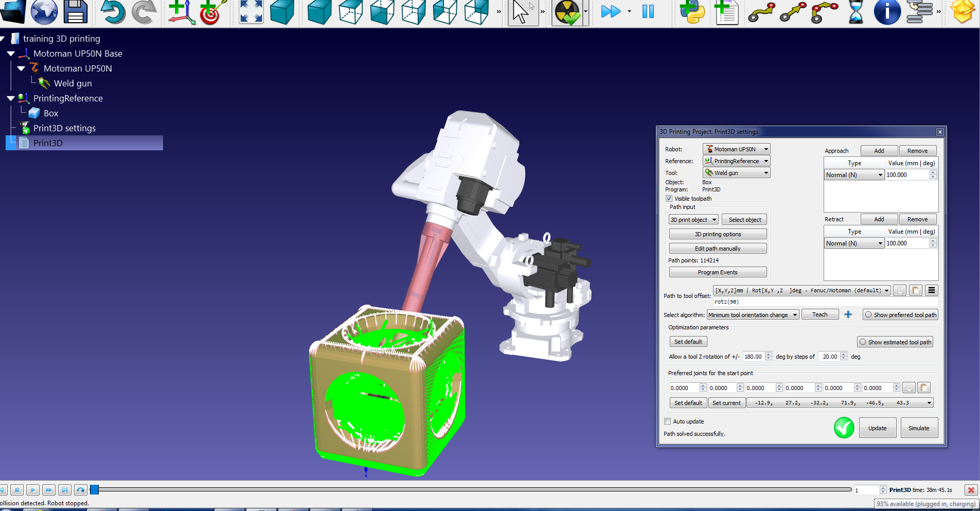Toggle the Visible toolpath checkbox
Screen dimensions: 980x511
coord(669,199)
